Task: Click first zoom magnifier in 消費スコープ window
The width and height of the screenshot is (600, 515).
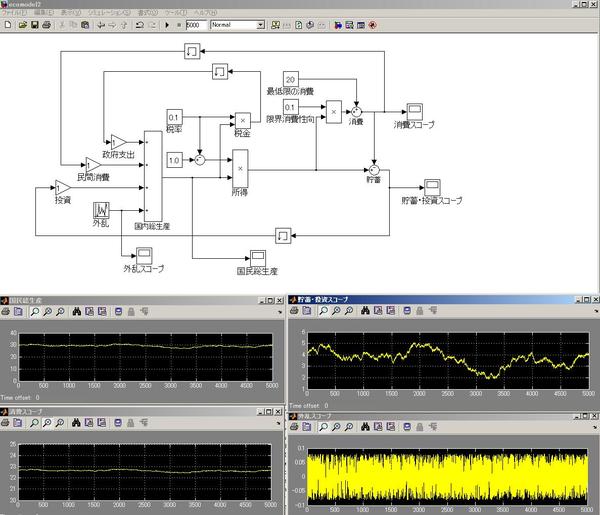Action: pyautogui.click(x=34, y=423)
